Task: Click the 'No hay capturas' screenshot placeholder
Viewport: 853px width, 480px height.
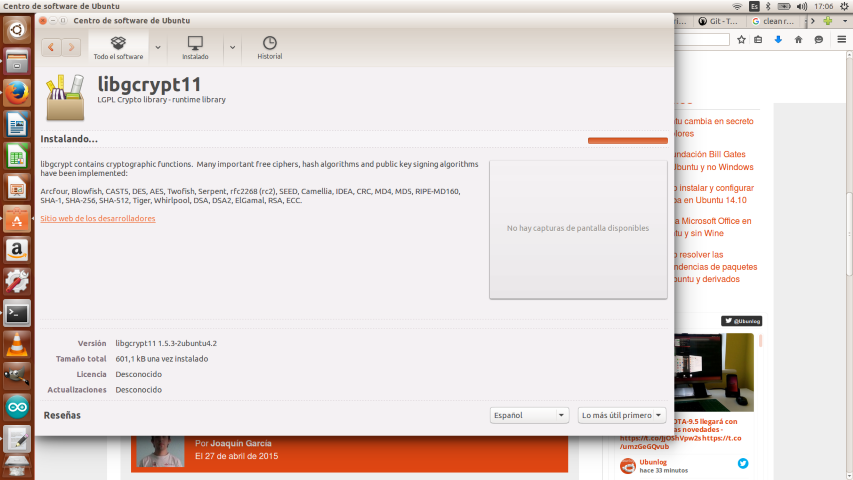Action: [x=578, y=229]
